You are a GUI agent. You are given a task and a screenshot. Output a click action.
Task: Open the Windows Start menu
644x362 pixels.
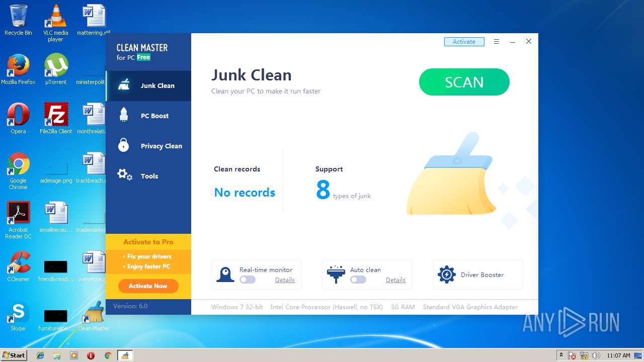coord(14,355)
